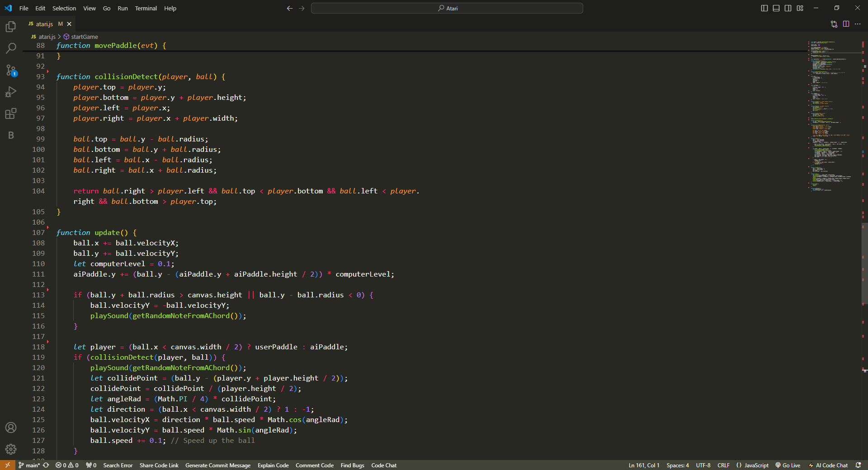Image resolution: width=868 pixels, height=470 pixels.
Task: Open the Run menu
Action: [123, 8]
